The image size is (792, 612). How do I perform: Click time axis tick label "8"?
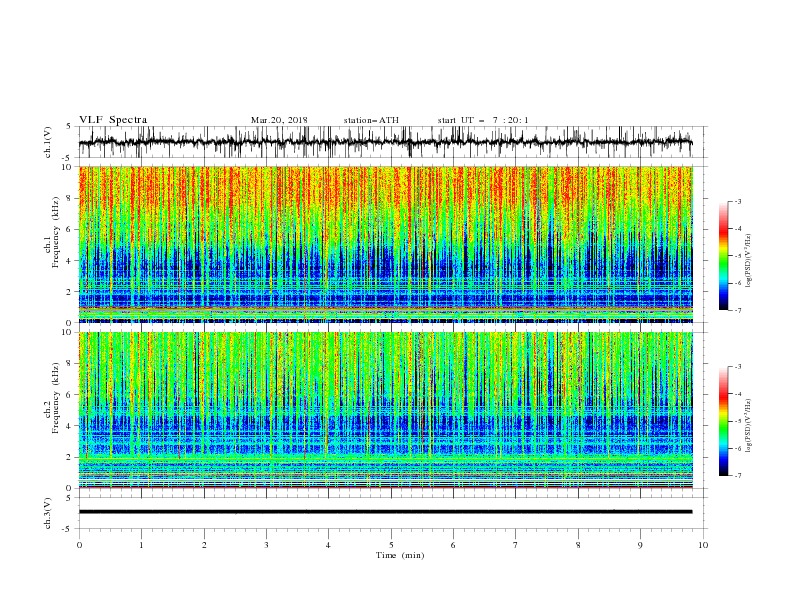tap(578, 545)
